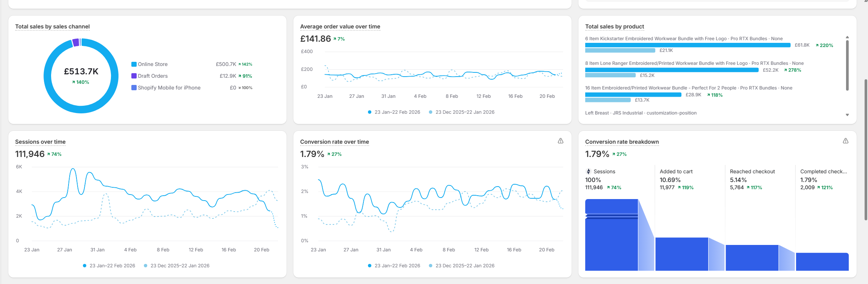The width and height of the screenshot is (868, 284).
Task: Click the warning icon on Conversion rate over time card
Action: point(560,141)
